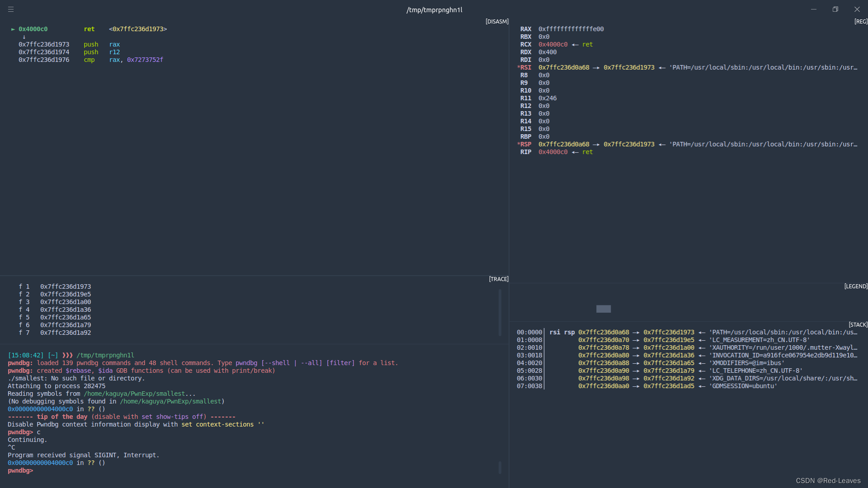The image size is (868, 488).
Task: Click the [LEGEND] pane label
Action: tap(856, 286)
